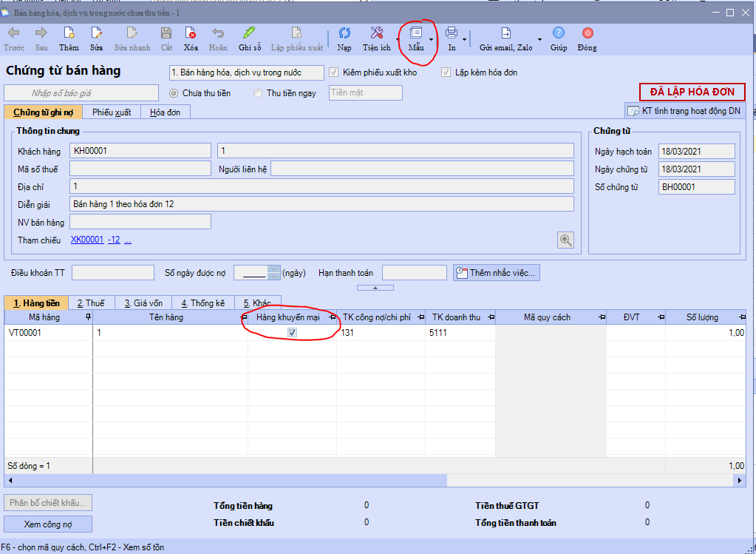Click the Nhập số báo giá field

[81, 92]
